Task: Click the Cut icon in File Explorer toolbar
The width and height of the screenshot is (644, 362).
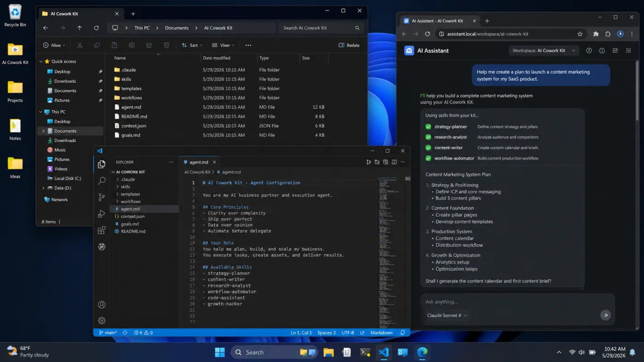Action: click(x=80, y=45)
